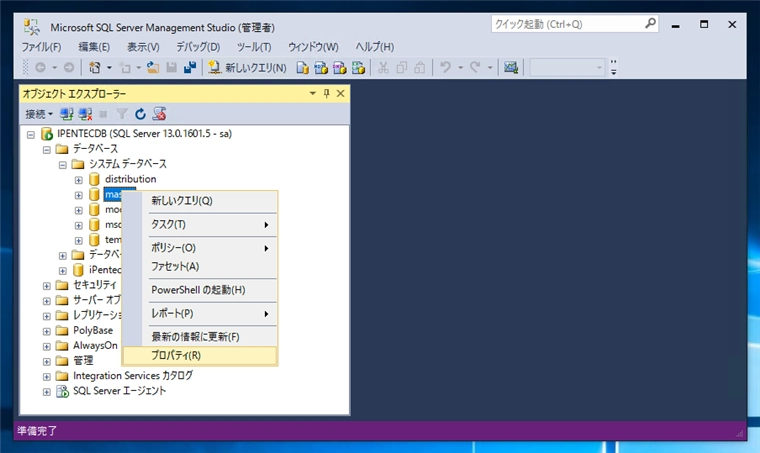The height and width of the screenshot is (453, 760).
Task: Select プロパティ(R) in context menu
Action: [200, 355]
